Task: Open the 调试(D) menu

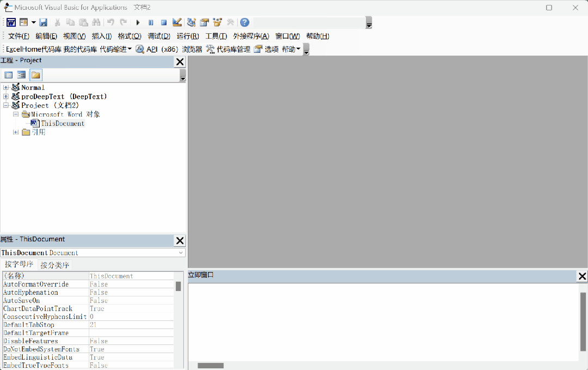Action: tap(159, 37)
